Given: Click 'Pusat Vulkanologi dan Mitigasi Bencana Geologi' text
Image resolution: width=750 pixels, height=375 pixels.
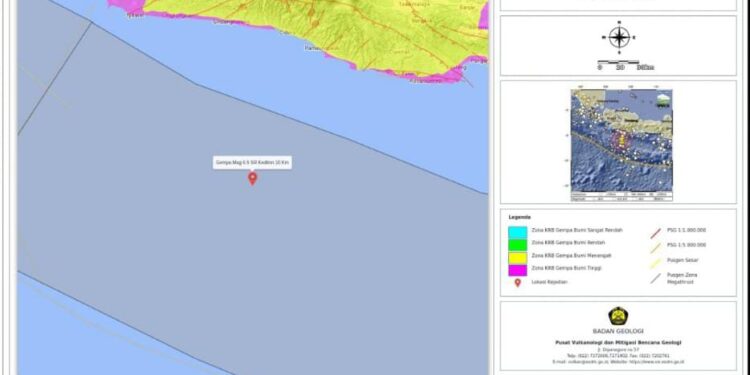Looking at the screenshot, I should point(618,342).
